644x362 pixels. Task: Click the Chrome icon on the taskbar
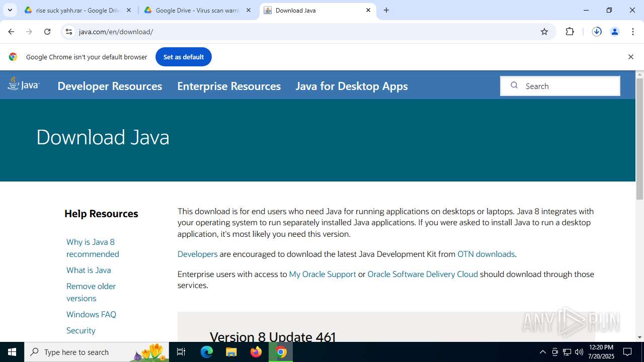(x=281, y=352)
